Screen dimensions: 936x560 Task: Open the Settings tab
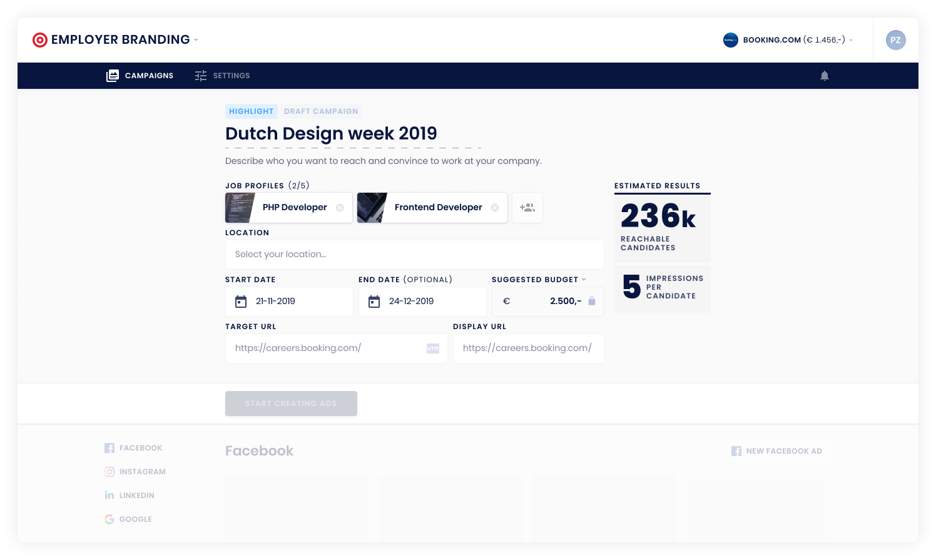pyautogui.click(x=222, y=76)
